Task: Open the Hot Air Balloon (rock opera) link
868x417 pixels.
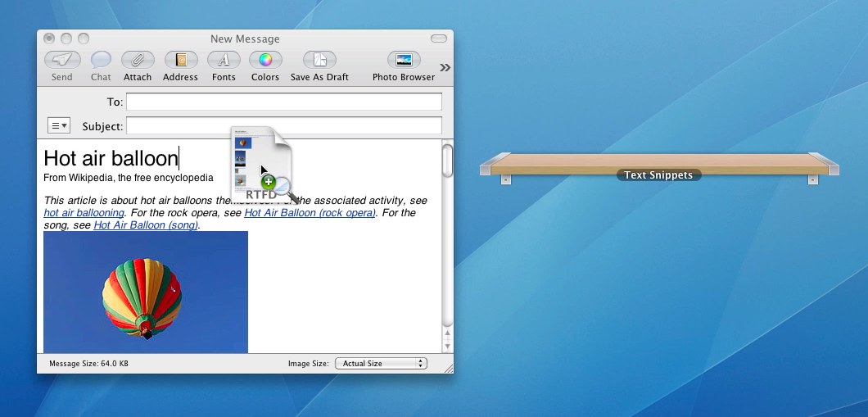Action: 310,213
